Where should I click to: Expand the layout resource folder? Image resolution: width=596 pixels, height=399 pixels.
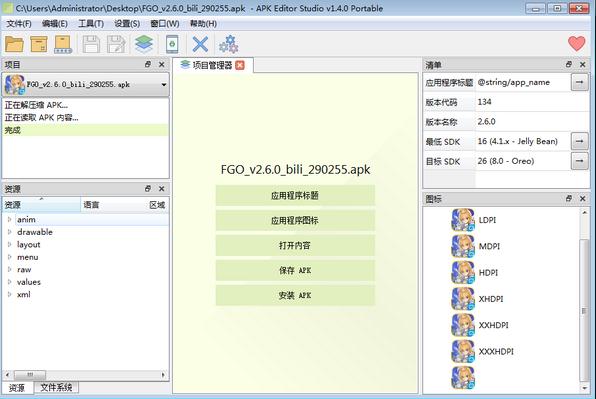click(x=10, y=244)
